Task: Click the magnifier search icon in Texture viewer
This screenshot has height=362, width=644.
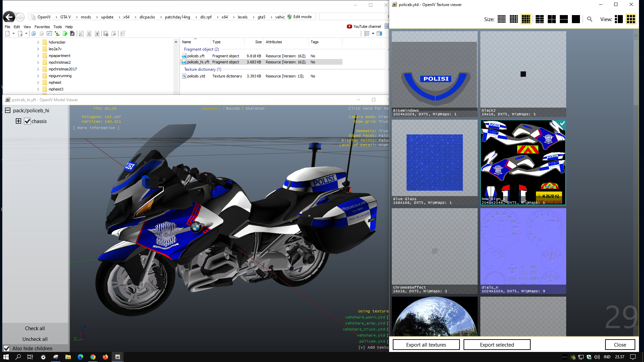Action: click(589, 19)
